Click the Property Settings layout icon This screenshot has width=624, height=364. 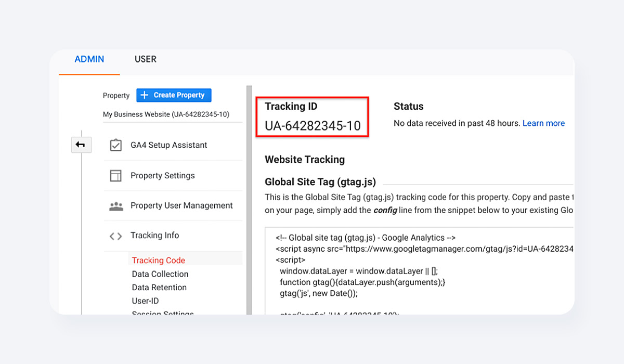(x=115, y=176)
